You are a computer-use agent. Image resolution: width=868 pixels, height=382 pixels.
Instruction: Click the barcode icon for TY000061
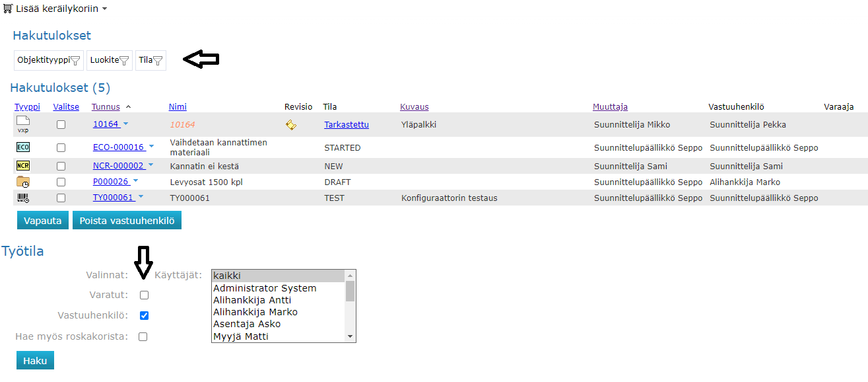point(23,198)
